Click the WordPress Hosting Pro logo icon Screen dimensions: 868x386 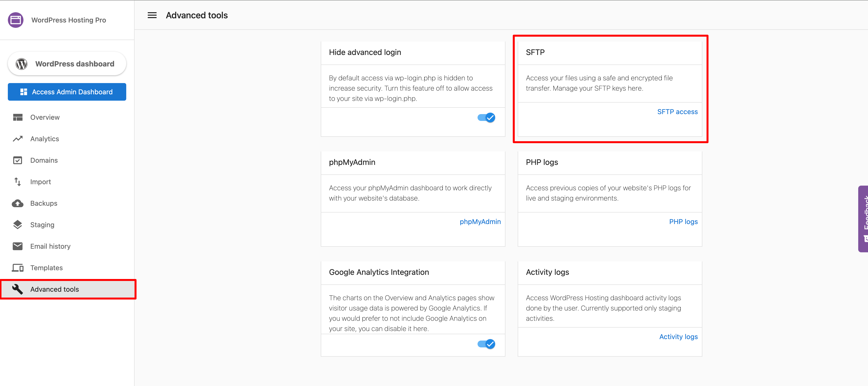click(15, 20)
